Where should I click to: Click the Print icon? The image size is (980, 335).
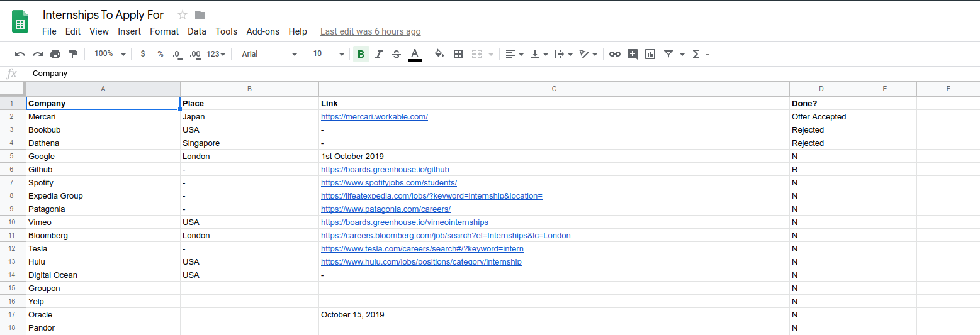click(x=55, y=54)
